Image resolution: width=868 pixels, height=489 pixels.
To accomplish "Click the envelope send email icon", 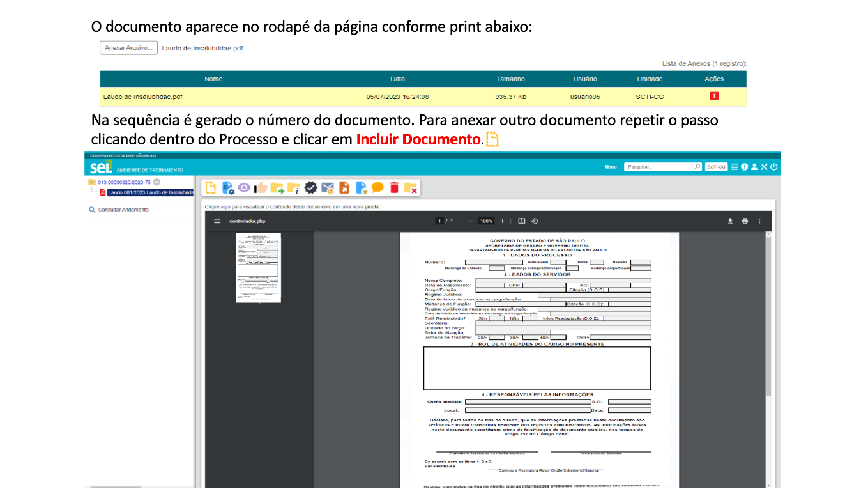I will (328, 187).
